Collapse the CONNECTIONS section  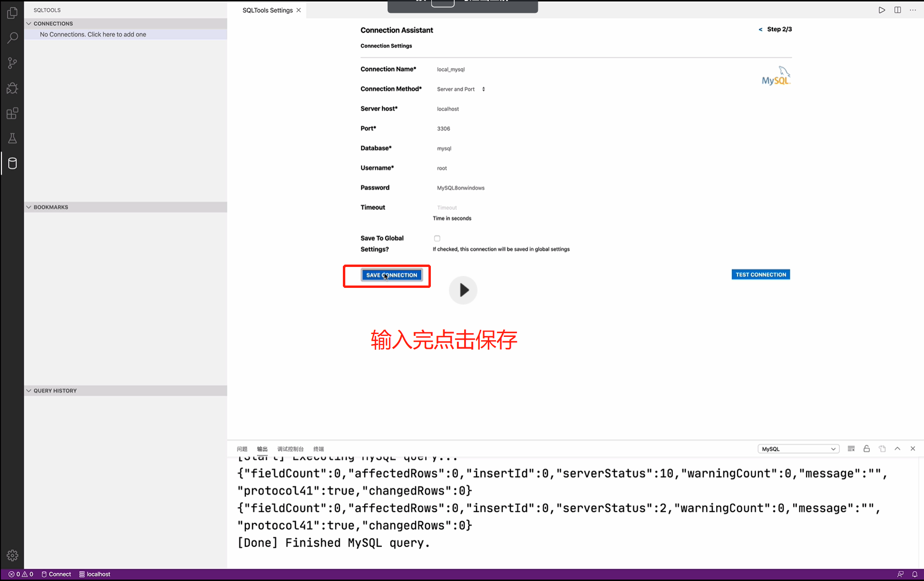pyautogui.click(x=126, y=23)
